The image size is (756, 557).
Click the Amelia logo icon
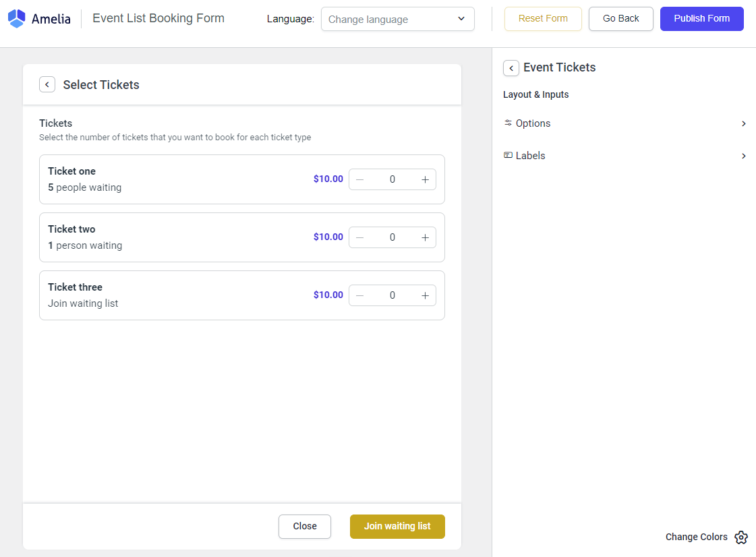click(x=16, y=19)
